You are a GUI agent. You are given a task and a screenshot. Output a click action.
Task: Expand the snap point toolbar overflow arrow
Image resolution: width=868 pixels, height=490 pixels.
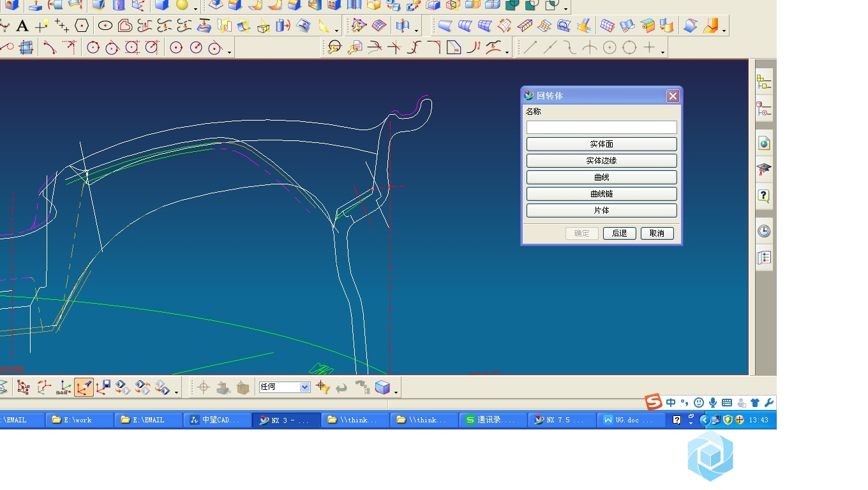[x=663, y=52]
